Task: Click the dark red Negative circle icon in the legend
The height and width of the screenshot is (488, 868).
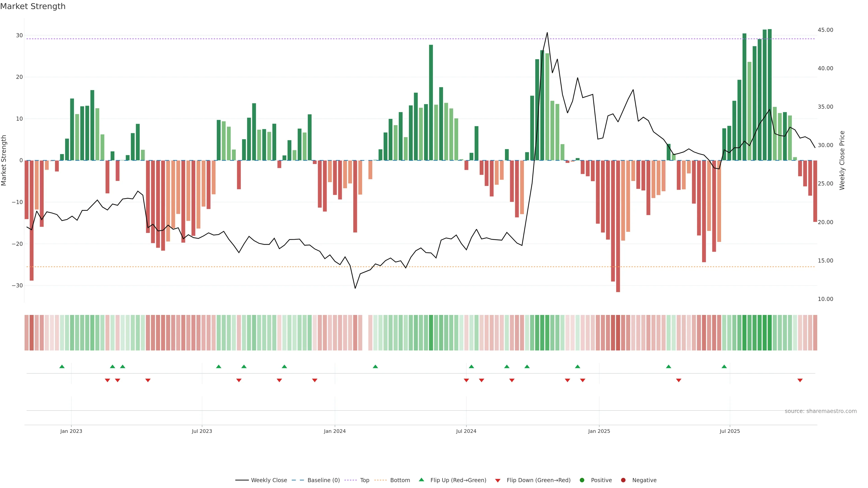Action: (623, 480)
